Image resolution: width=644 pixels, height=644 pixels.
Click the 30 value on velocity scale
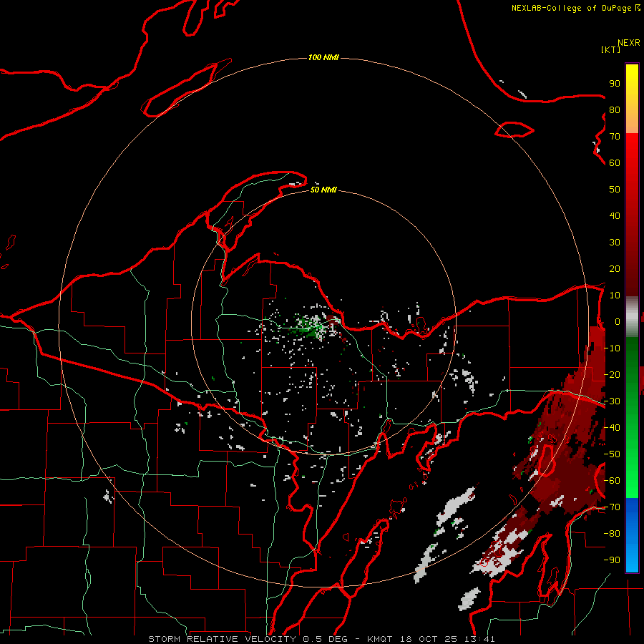point(615,243)
